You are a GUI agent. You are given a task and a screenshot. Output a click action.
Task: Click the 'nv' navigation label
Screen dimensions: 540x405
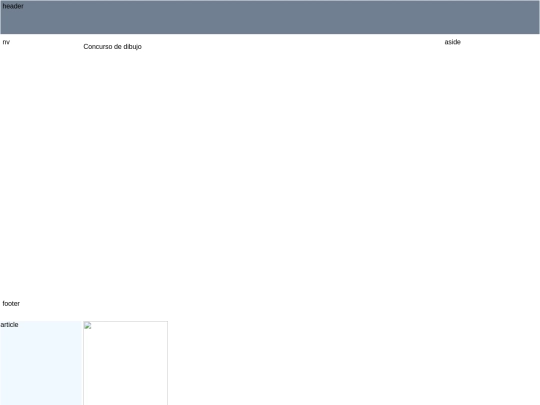(x=6, y=42)
